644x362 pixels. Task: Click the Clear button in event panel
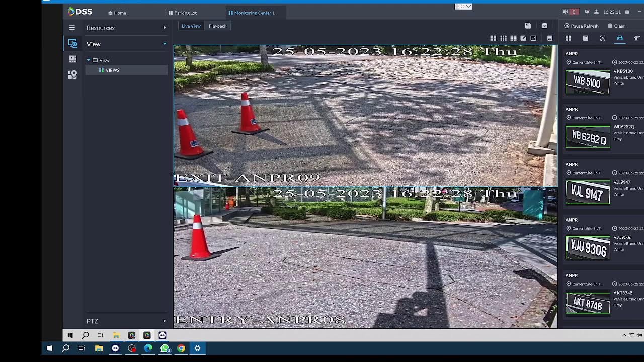click(616, 26)
